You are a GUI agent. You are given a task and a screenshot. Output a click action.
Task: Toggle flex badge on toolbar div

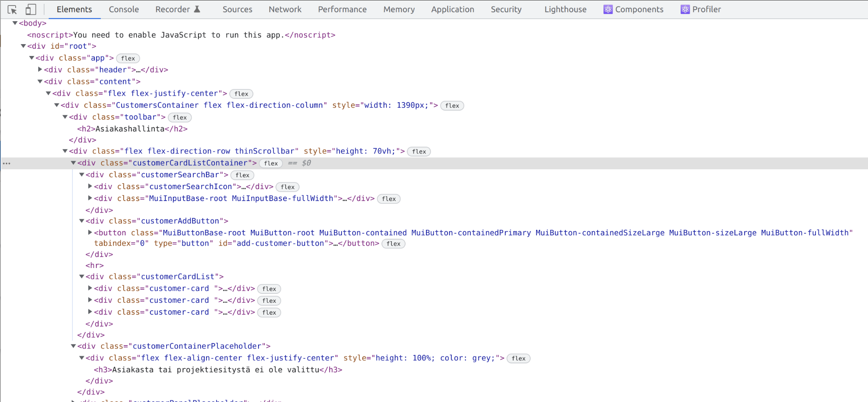pyautogui.click(x=180, y=117)
